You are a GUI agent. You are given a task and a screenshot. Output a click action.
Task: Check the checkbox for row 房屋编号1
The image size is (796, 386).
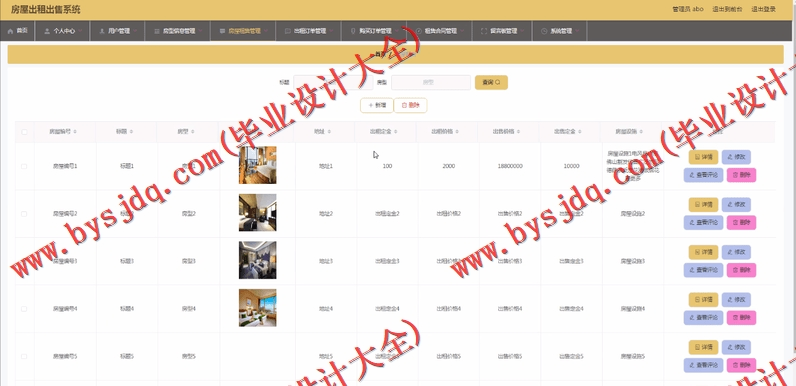coord(24,166)
